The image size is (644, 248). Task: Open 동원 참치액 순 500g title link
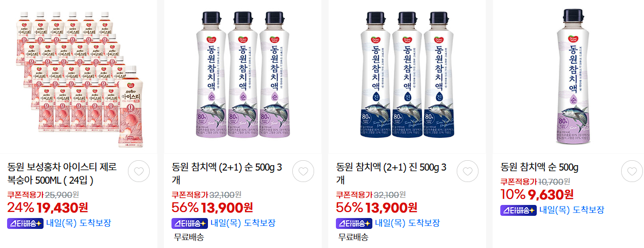539,167
